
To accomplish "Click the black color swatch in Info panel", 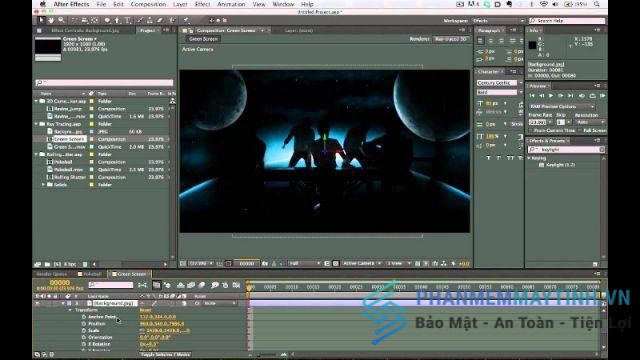I will coord(532,45).
